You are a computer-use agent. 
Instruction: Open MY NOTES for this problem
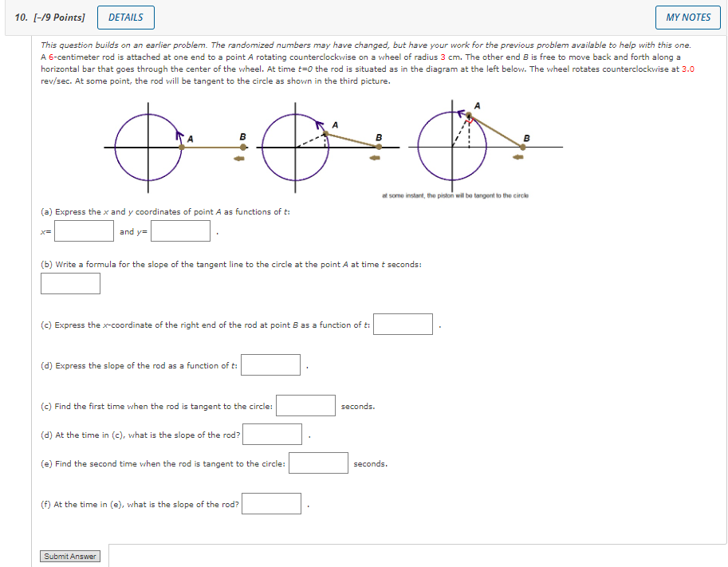tap(687, 17)
